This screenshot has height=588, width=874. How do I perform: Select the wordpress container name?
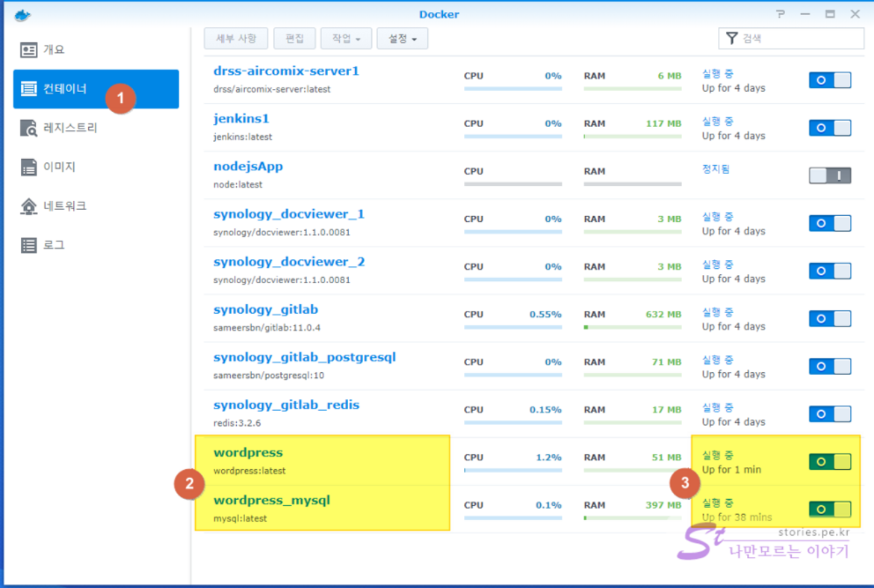click(x=248, y=453)
